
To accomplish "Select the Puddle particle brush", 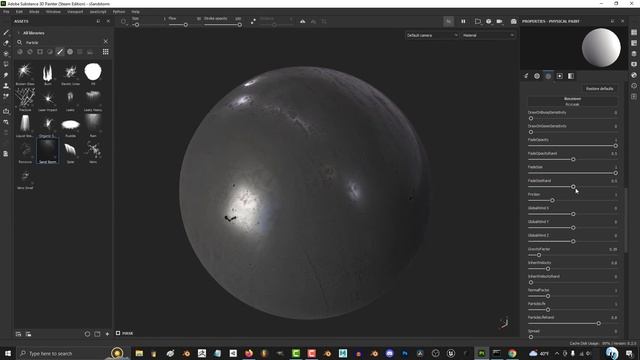I will 70,126.
